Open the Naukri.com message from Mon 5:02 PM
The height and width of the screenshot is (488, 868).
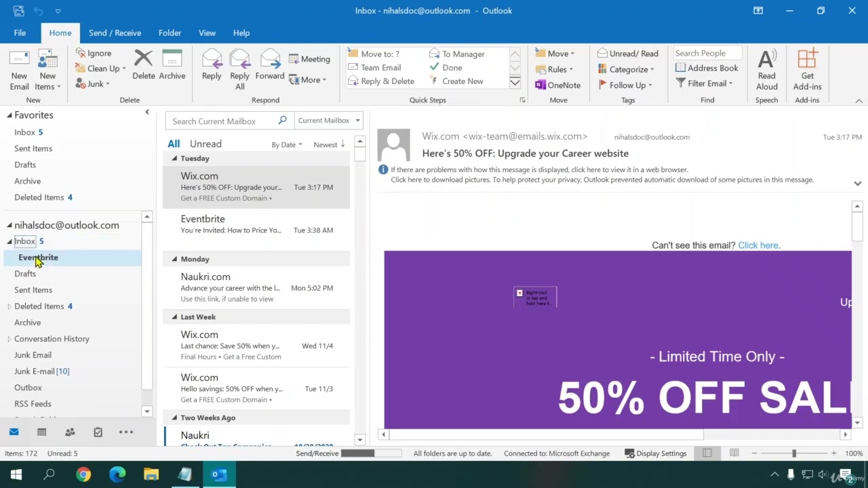tap(256, 287)
